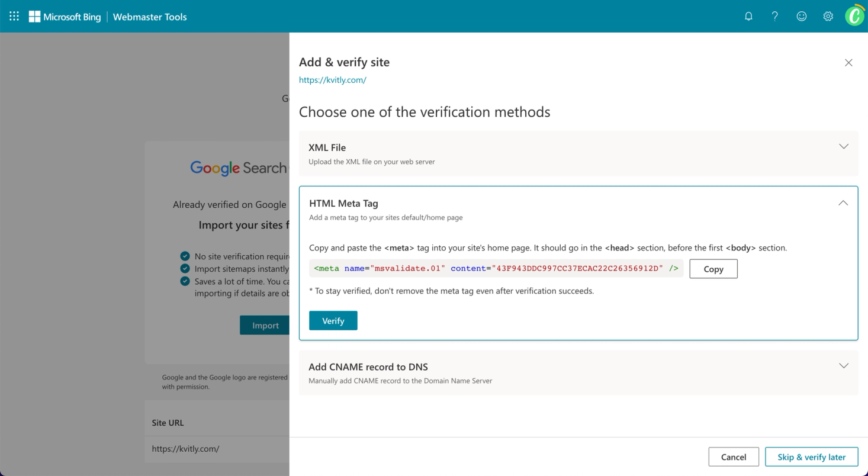Open the settings gear icon
The width and height of the screenshot is (868, 476).
coord(828,17)
